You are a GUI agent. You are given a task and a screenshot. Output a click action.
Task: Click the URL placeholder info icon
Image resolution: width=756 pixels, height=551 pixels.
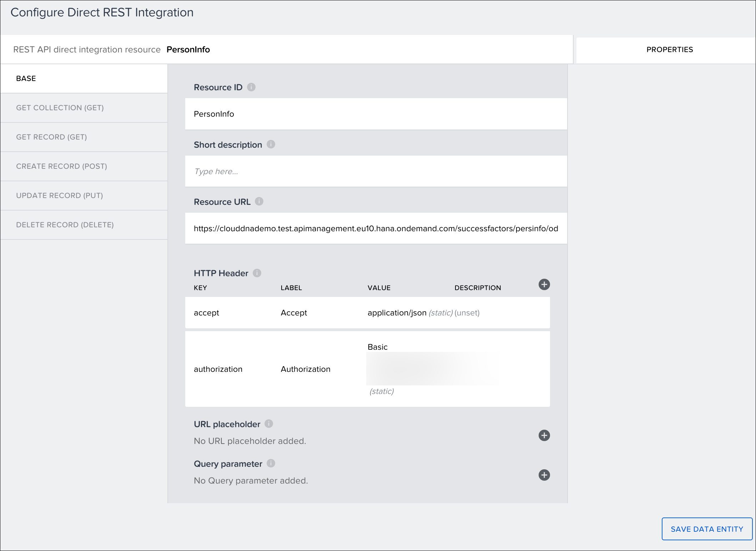tap(269, 424)
